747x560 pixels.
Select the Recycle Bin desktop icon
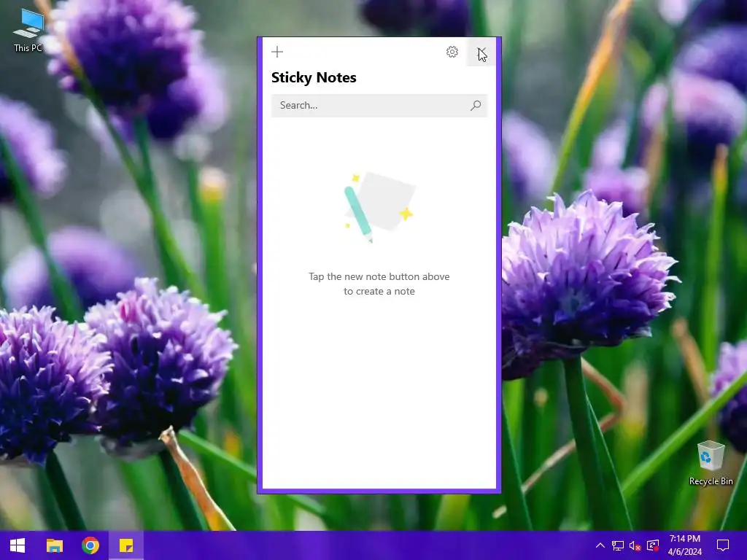(711, 463)
